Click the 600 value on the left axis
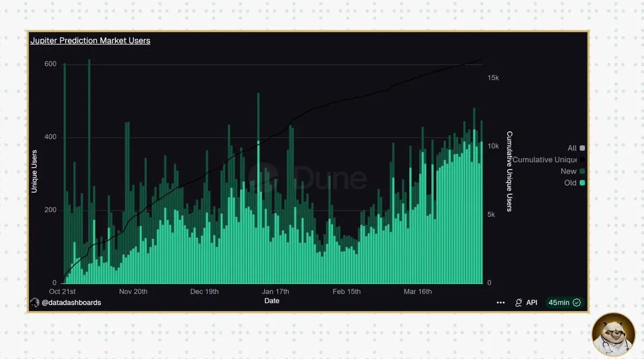This screenshot has height=359, width=644. pyautogui.click(x=50, y=64)
